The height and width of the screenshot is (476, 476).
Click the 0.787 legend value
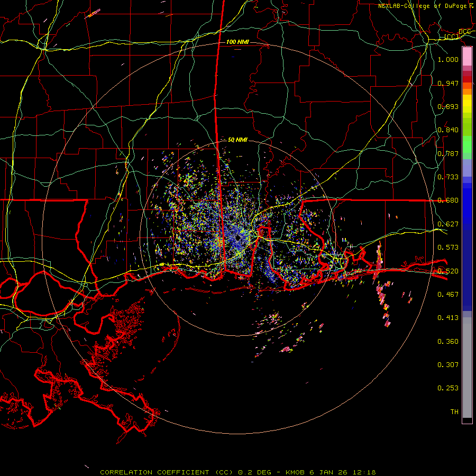pos(448,153)
